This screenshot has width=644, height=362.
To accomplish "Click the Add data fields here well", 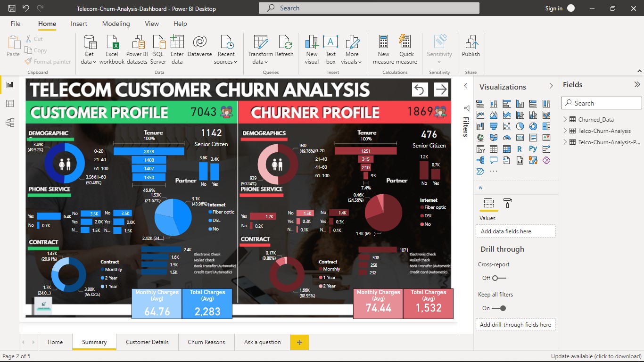I will (x=516, y=231).
